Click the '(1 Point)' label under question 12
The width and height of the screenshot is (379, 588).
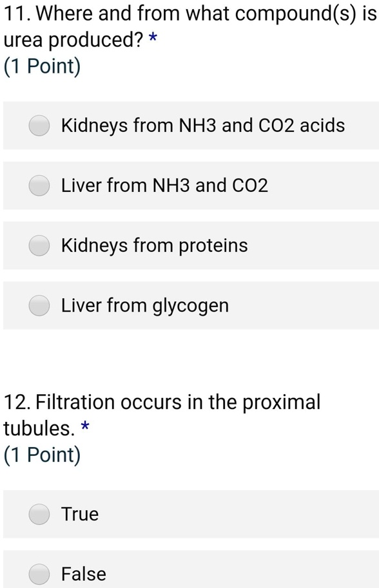(40, 454)
